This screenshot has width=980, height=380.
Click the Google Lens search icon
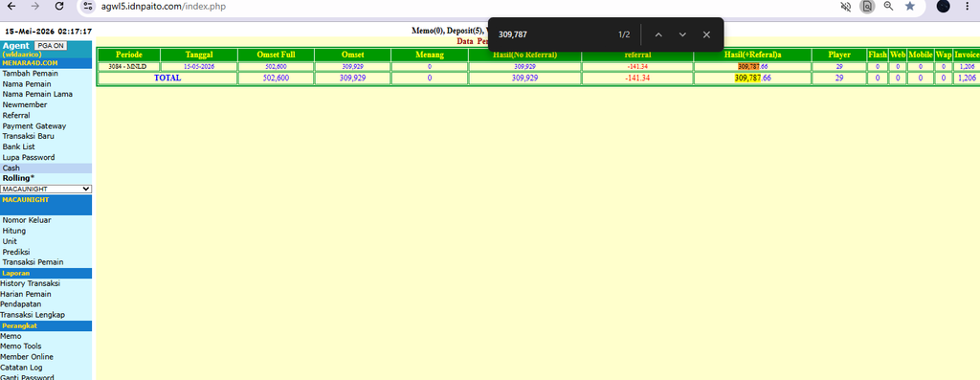(867, 7)
